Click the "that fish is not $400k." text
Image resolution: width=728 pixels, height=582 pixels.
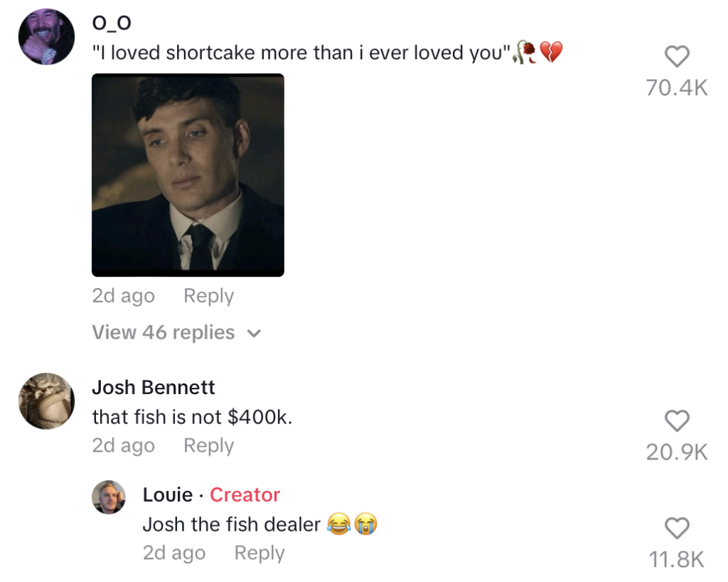192,417
